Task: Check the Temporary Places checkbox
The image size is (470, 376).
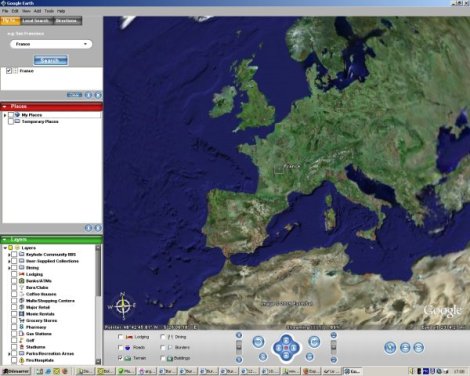Action: (x=11, y=122)
